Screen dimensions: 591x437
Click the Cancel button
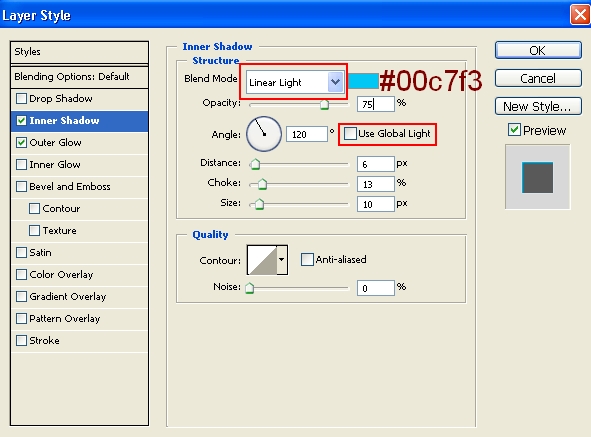(538, 78)
